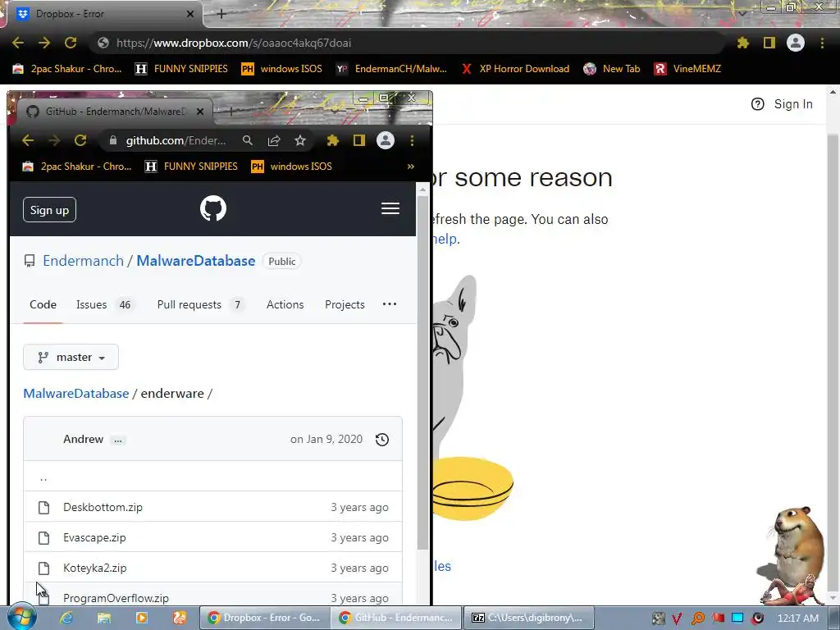Switch to 7-Zip C:\Users\digibrony taskbar window
Screen dimensions: 840x630
click(528, 618)
